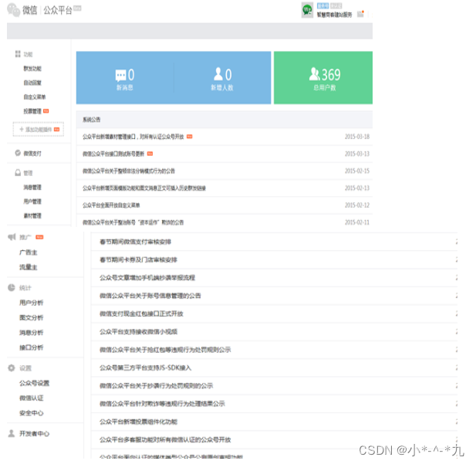Image resolution: width=476 pixels, height=464 pixels.
Task: Open announcement about "资本运作" 欺诈
Action: click(133, 222)
